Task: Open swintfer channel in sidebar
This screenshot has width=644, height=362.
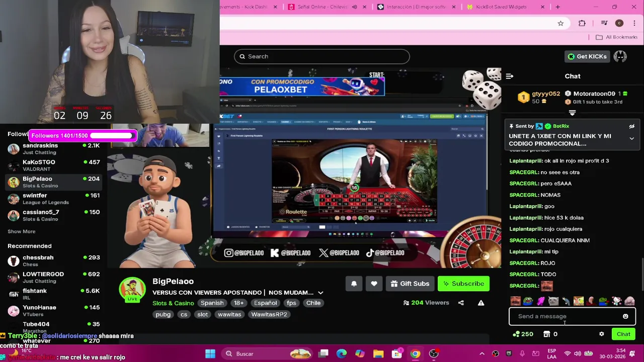Action: click(54, 199)
